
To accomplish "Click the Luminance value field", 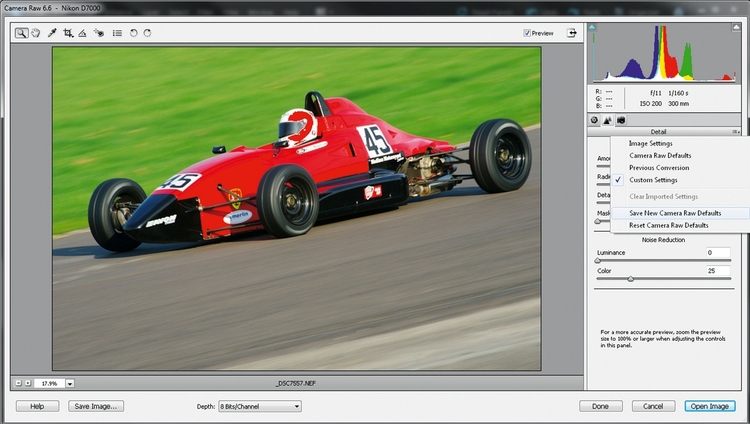I will 718,252.
